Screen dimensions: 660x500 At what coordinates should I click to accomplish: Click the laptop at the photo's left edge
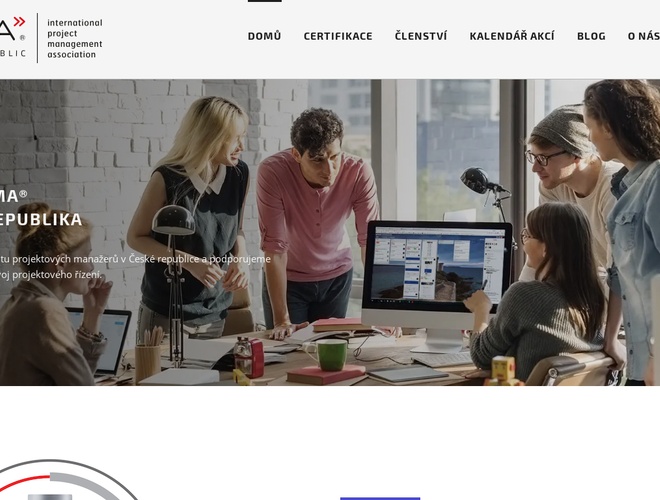[x=100, y=342]
